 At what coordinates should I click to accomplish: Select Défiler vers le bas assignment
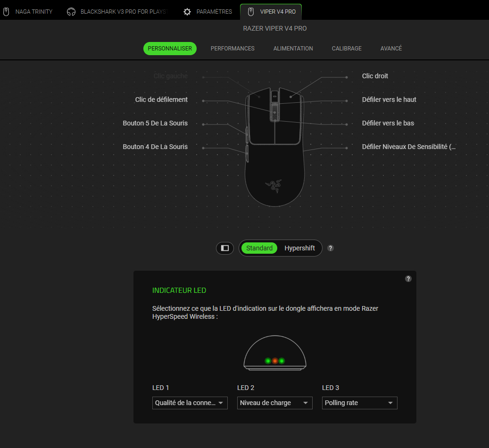[388, 123]
